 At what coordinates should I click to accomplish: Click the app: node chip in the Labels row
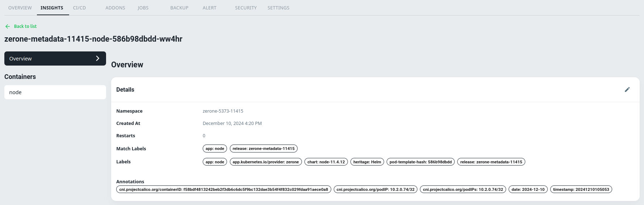tap(215, 162)
